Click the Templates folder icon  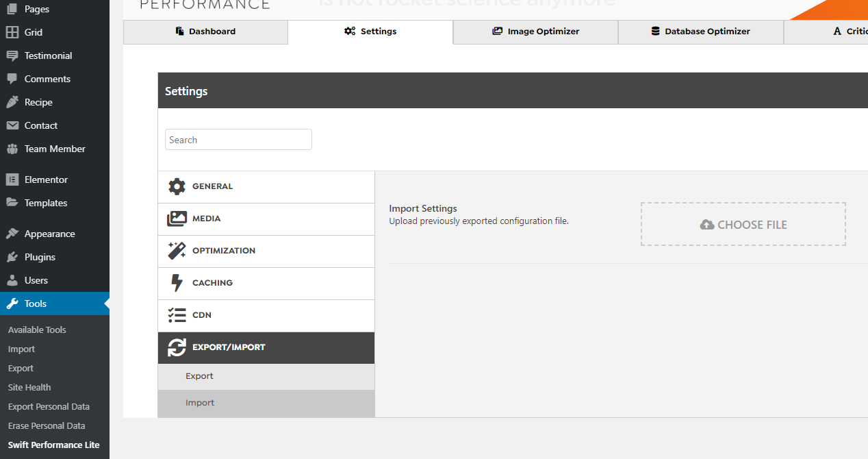click(12, 203)
